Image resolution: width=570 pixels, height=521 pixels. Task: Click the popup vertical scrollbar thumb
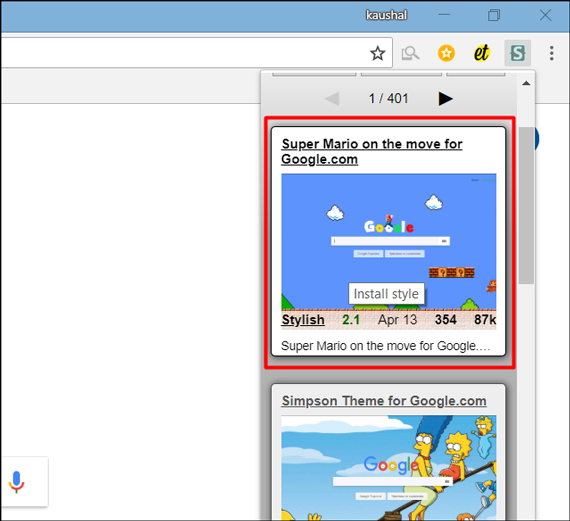click(526, 205)
